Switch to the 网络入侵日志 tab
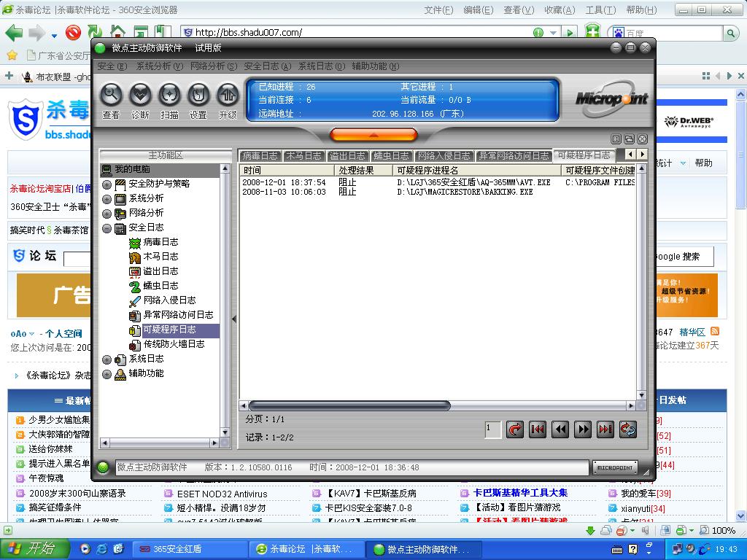This screenshot has width=747, height=560. [x=444, y=156]
